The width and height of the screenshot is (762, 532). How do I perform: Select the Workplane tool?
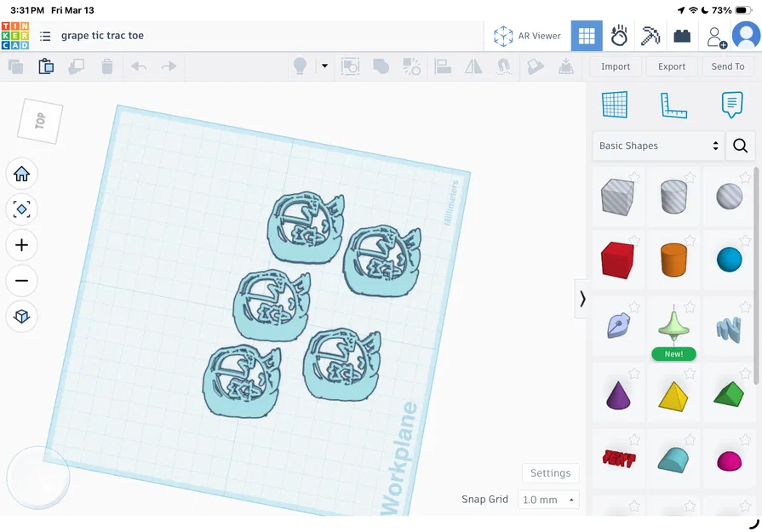point(615,105)
